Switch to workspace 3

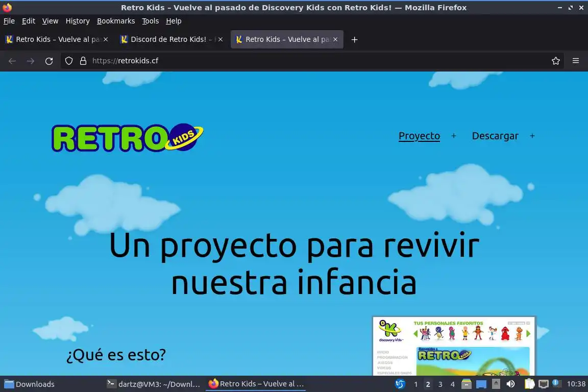click(x=440, y=384)
